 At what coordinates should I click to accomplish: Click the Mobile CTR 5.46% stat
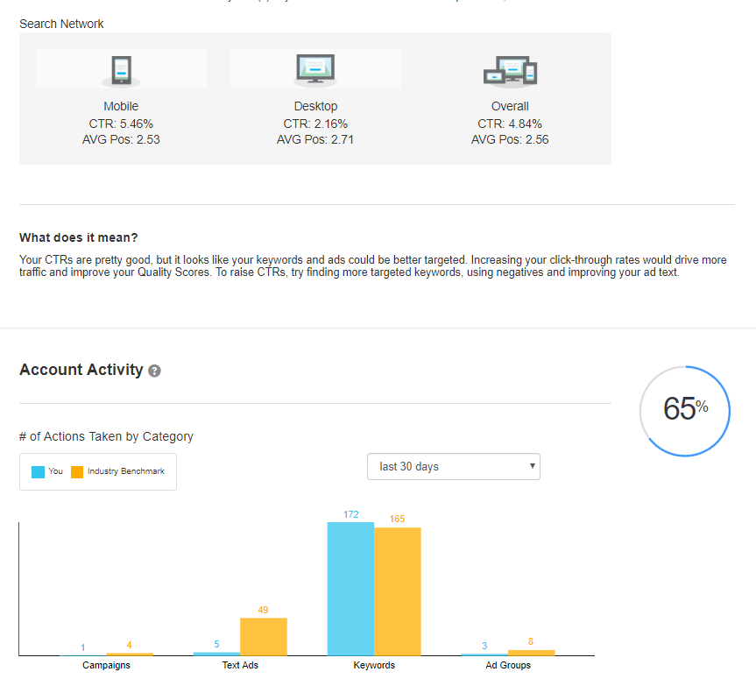point(121,124)
